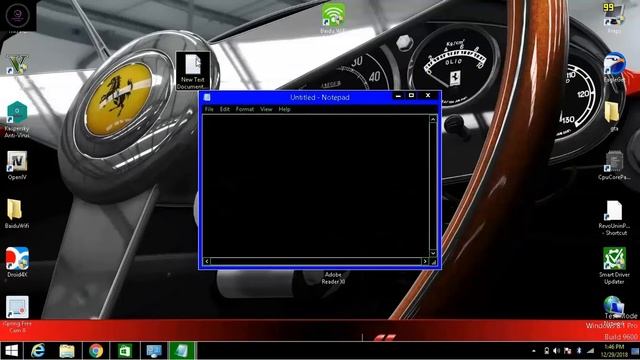Open the computer monitor app on the taskbar
The width and height of the screenshot is (640, 360).
pyautogui.click(x=154, y=351)
